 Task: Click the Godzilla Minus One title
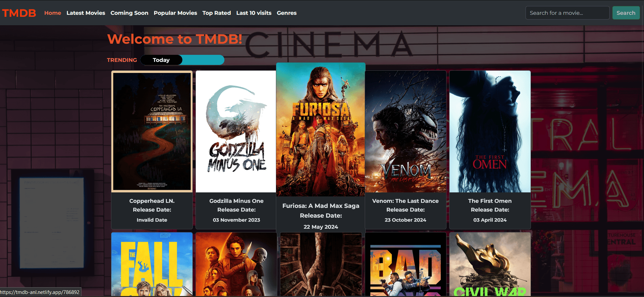[237, 201]
